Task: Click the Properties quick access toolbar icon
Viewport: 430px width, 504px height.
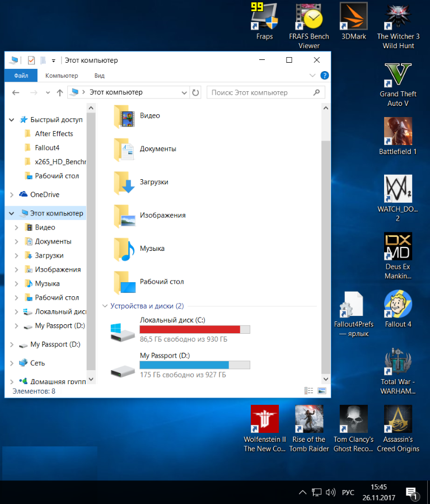Action: coord(31,60)
